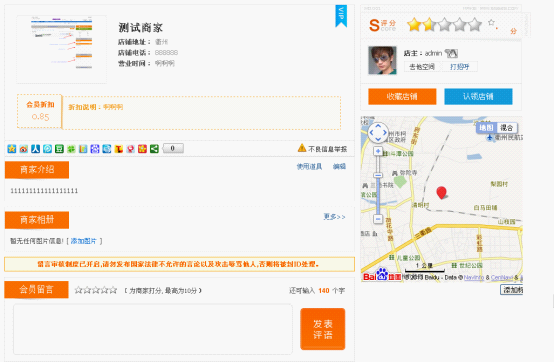Open the shop preview thumbnail image
The image size is (554, 362).
click(x=61, y=49)
